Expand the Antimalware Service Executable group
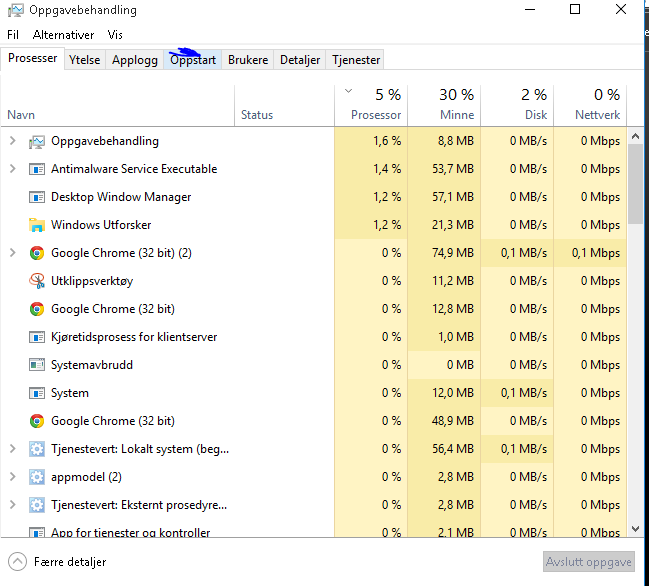This screenshot has width=649, height=586. coord(12,169)
